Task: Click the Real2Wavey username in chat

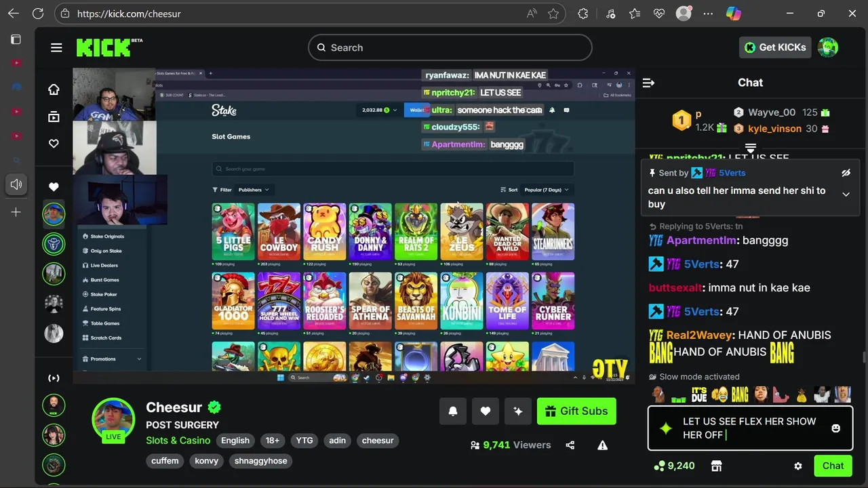Action: pyautogui.click(x=699, y=335)
